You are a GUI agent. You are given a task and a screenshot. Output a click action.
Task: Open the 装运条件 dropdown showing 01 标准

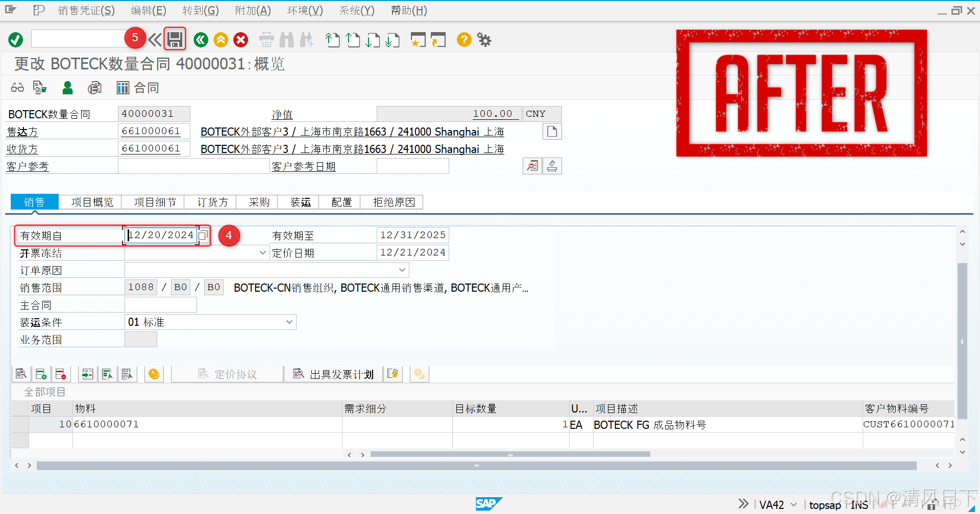point(290,322)
